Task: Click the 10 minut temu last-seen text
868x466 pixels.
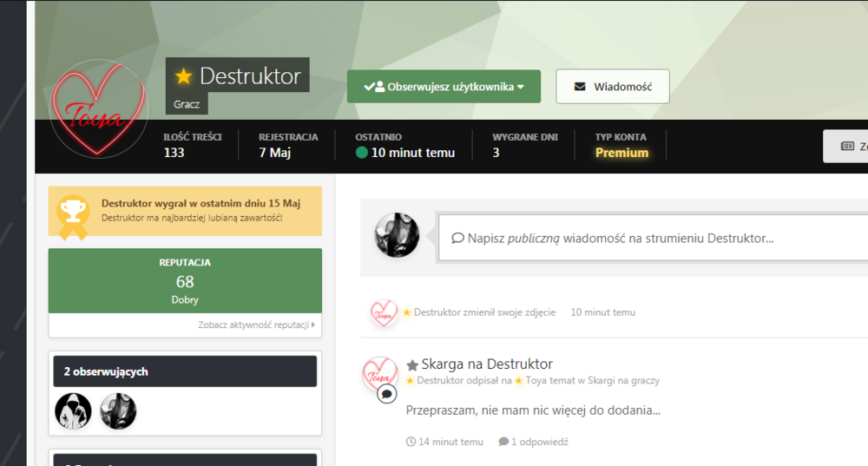Action: click(413, 153)
